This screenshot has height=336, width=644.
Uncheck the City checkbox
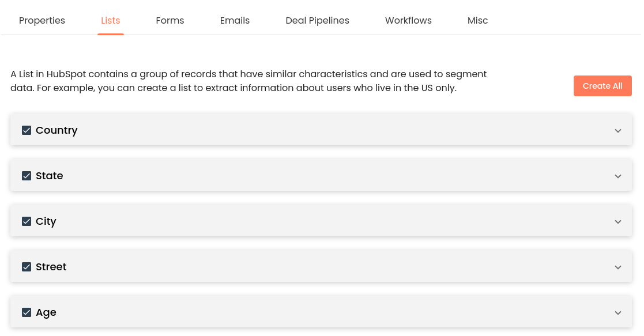(x=27, y=221)
